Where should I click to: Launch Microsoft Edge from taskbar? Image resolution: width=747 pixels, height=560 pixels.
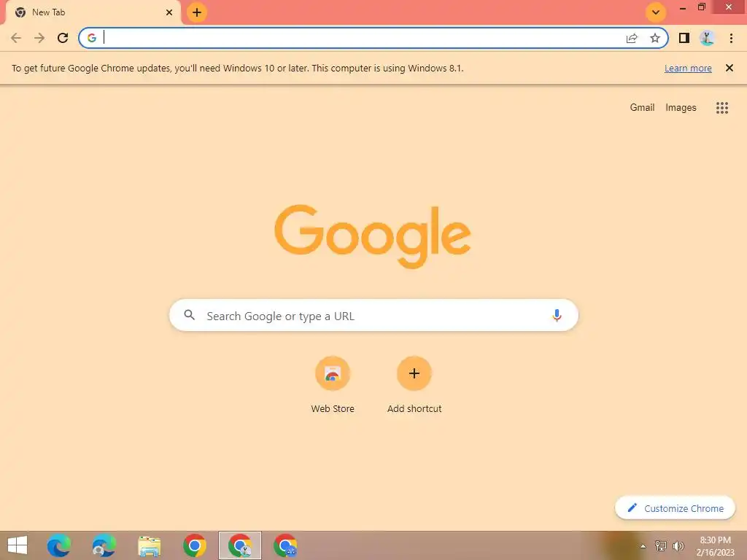pos(58,545)
